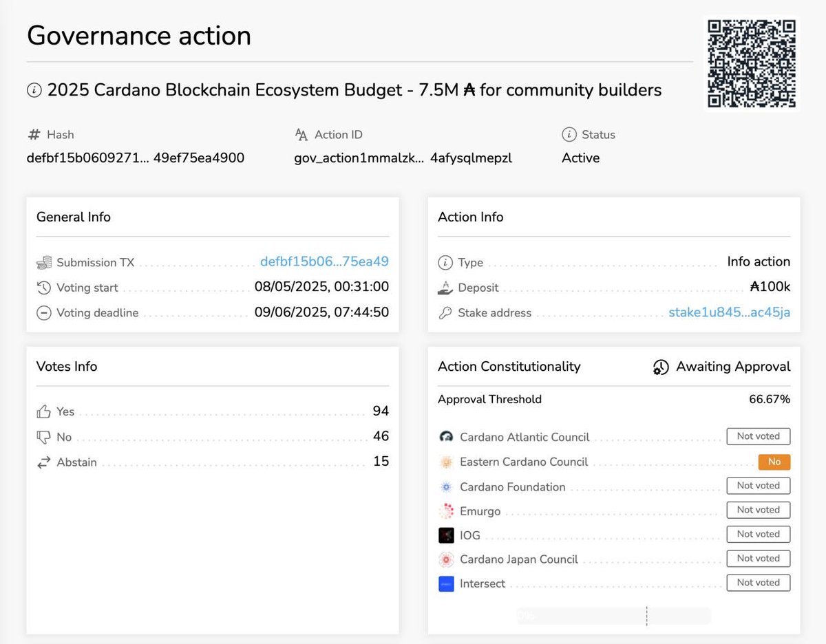This screenshot has width=826, height=644.
Task: Click the Info action type value
Action: pos(759,261)
